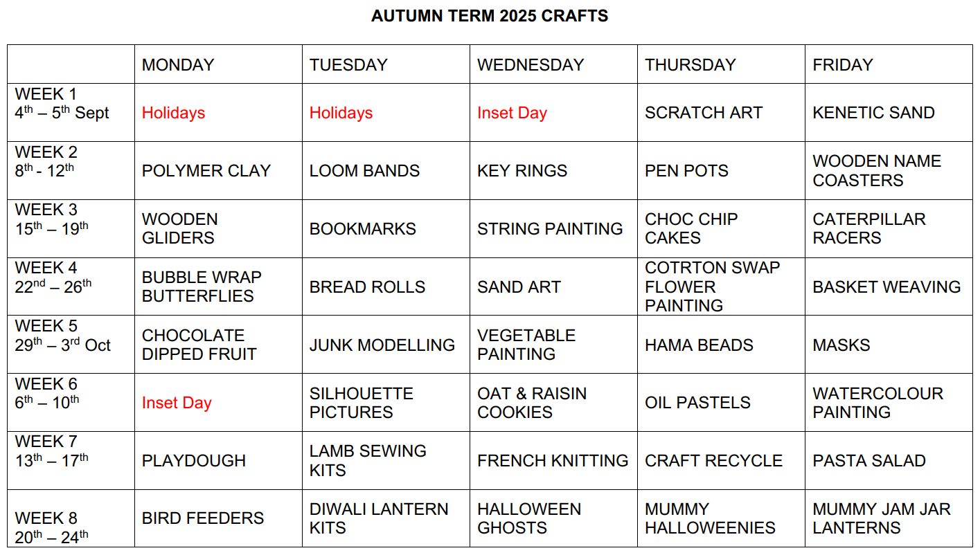Select the CATERPILLAR RACERS cell
The image size is (980, 555).
click(868, 228)
